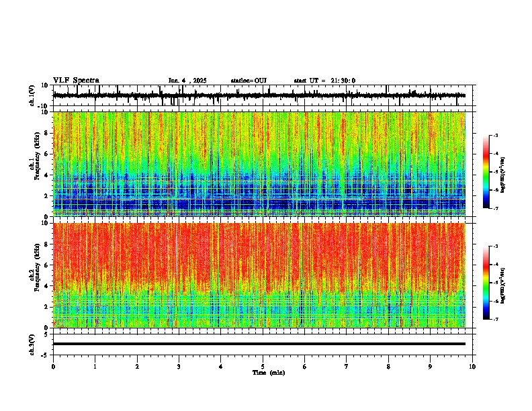Screen dimensions: 532x411
Task: Click the ch.1 "Frequency (kHz)" axis label
Action: coord(37,156)
